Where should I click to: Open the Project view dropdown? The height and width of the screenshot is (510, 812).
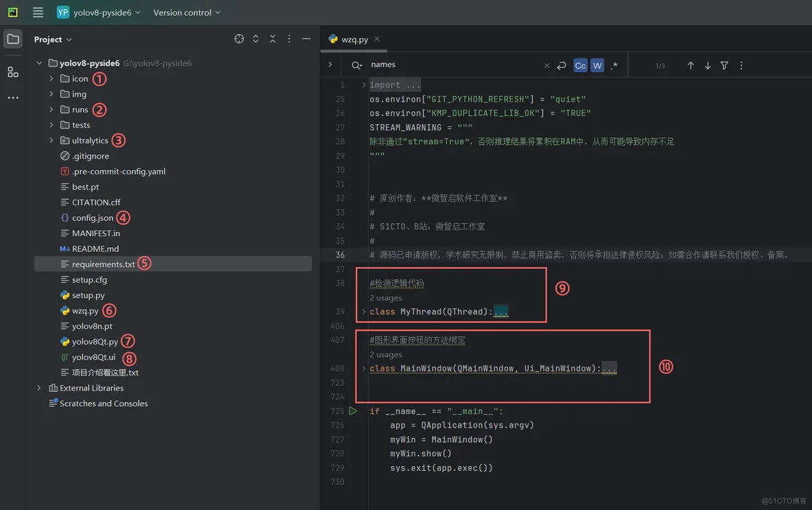[53, 39]
